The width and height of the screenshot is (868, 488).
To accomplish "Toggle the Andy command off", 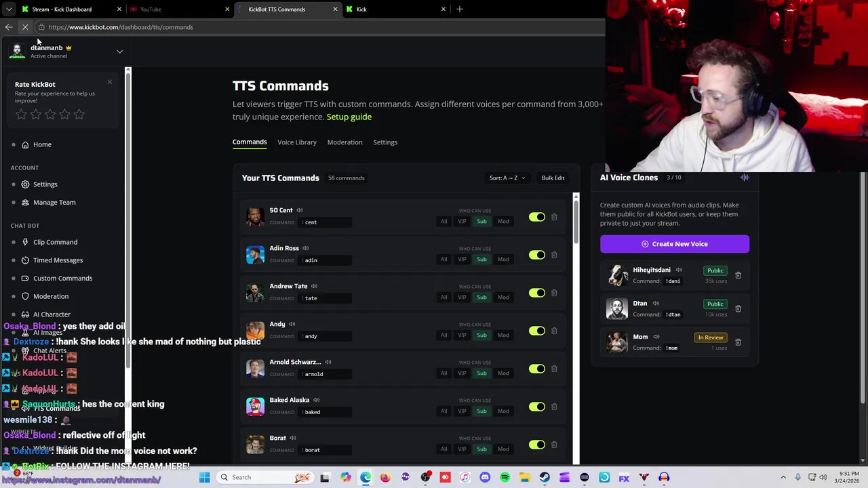I will [536, 331].
